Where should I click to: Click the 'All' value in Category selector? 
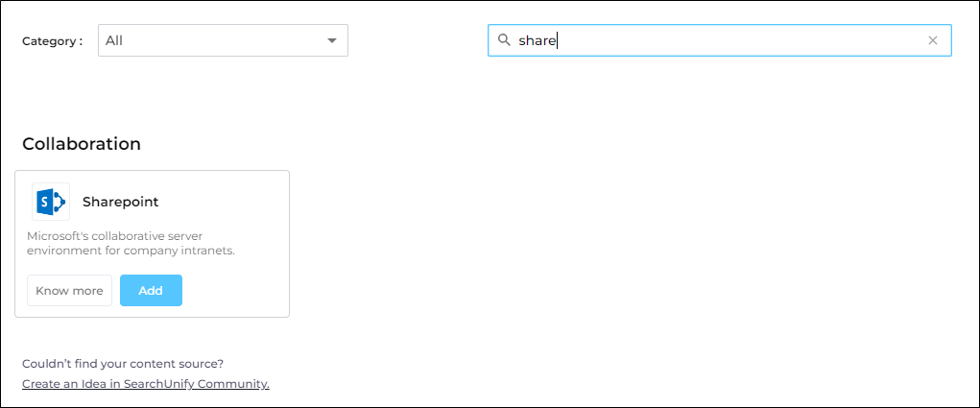pos(114,40)
